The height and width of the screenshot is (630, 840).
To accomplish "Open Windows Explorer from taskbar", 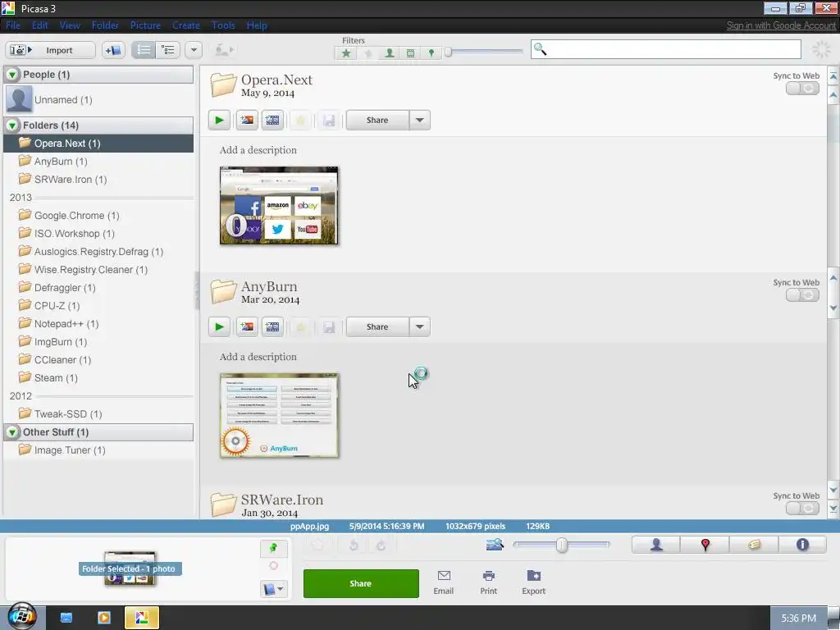I will point(66,618).
